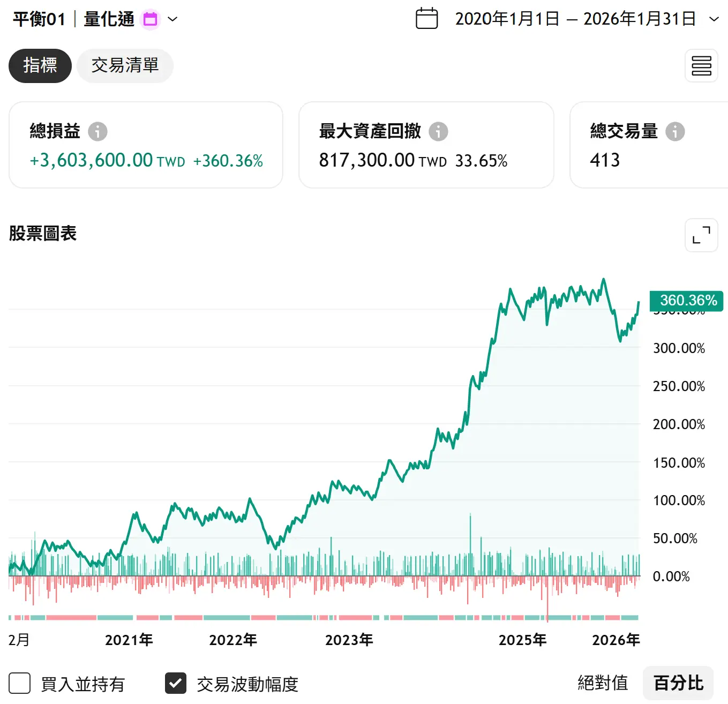Viewport: 728px width, 704px height.
Task: Click the 300.00% axis label
Action: (680, 348)
